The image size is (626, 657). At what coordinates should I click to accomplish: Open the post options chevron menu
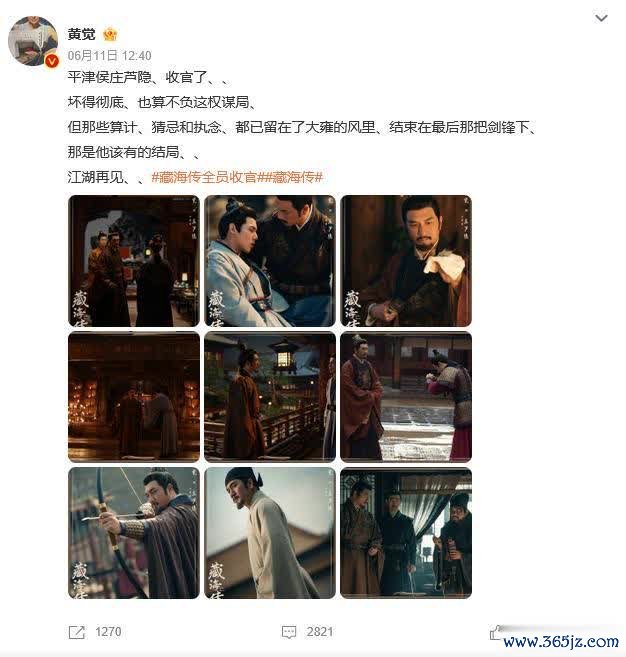click(x=601, y=18)
